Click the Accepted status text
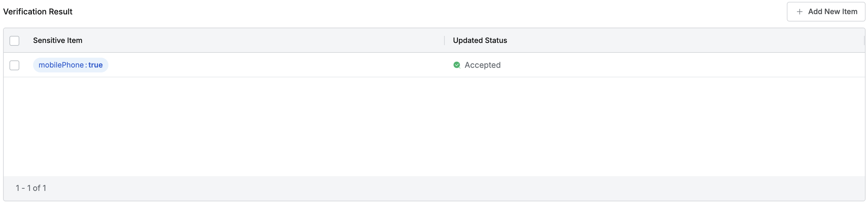This screenshot has width=868, height=205. (482, 65)
